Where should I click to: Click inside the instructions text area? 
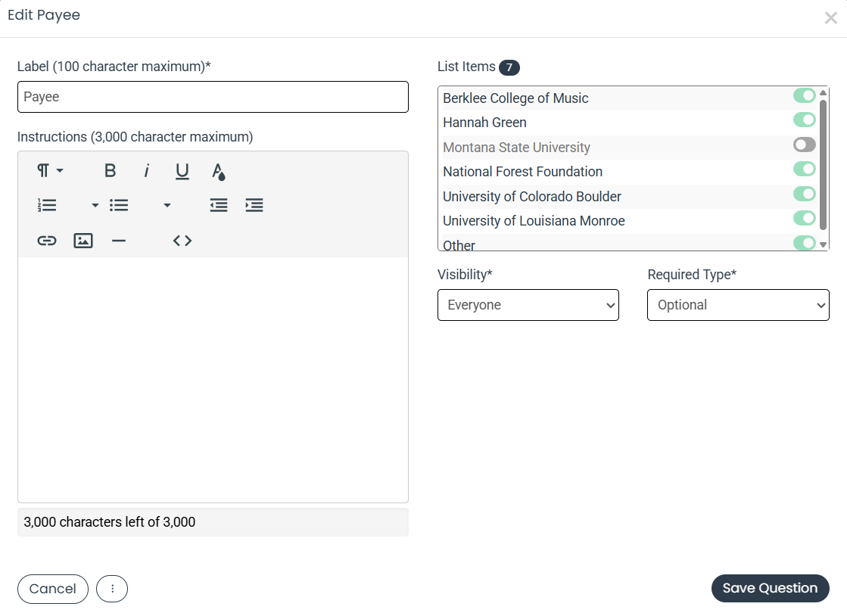coord(213,380)
